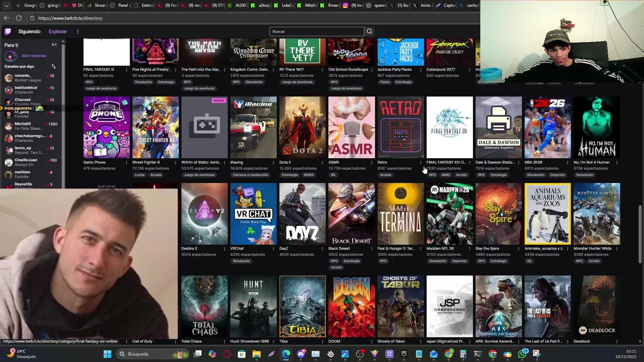Switch to the ALEXIS browser tab
644x362 pixels.
(x=238, y=6)
